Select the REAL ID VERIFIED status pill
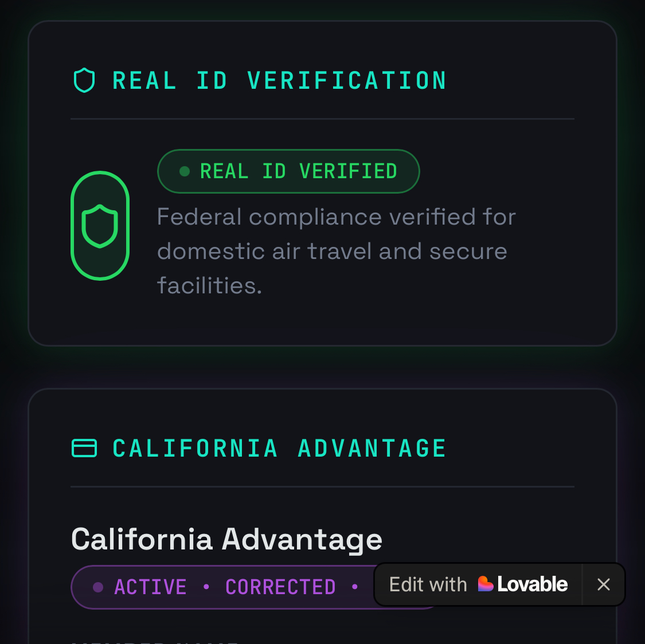The width and height of the screenshot is (645, 644). 288,171
